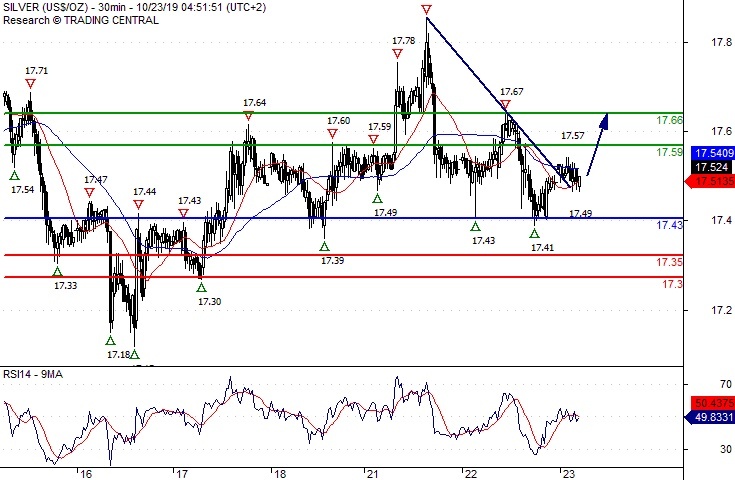Select the blue 17.43 pivot level label

point(669,225)
